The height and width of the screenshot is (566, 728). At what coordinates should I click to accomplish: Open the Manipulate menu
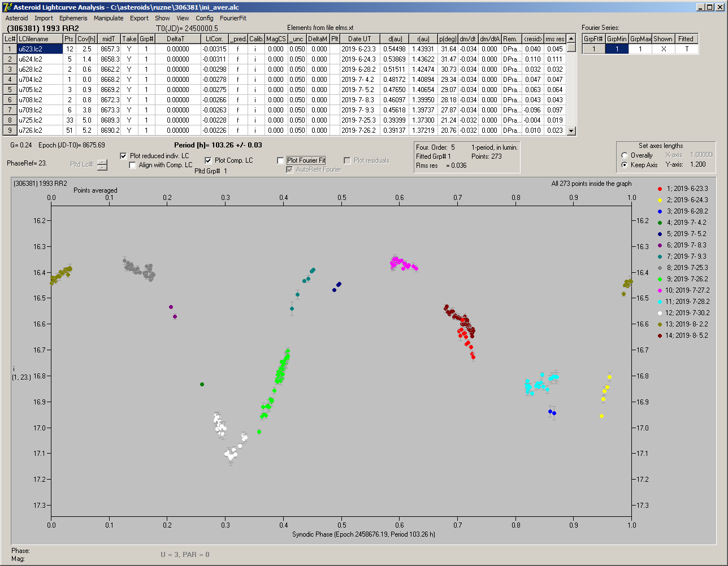point(109,18)
